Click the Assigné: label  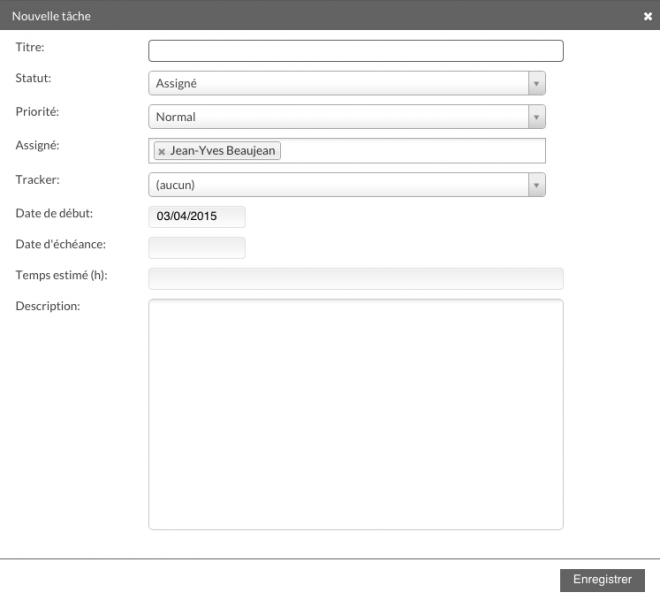[x=37, y=146]
